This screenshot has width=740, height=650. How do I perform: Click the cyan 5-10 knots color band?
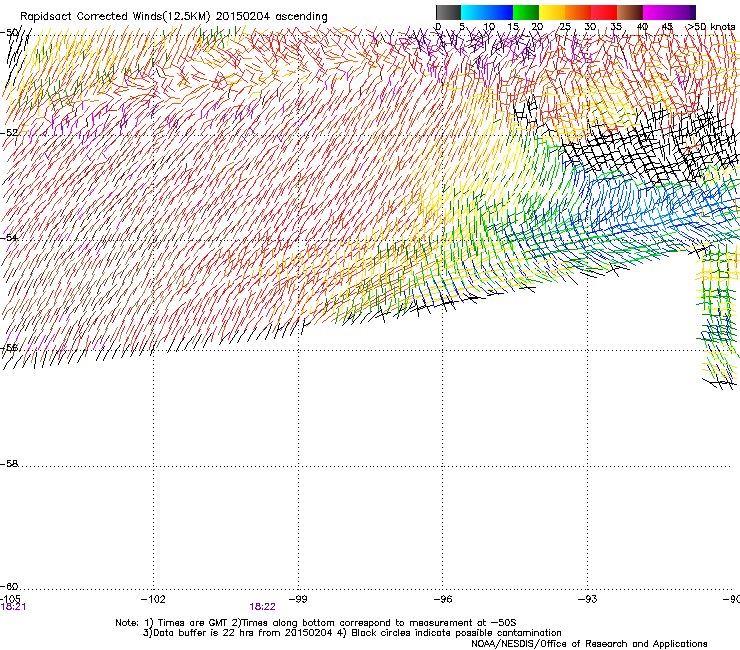pyautogui.click(x=474, y=12)
